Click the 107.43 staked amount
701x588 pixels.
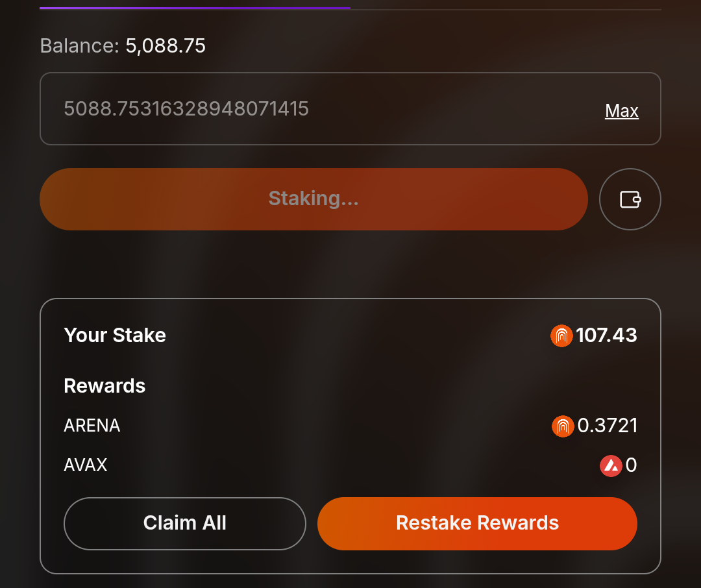pyautogui.click(x=606, y=336)
